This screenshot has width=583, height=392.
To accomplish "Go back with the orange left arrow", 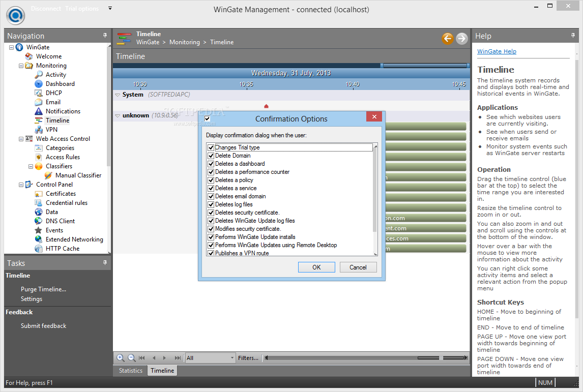I will pyautogui.click(x=448, y=38).
